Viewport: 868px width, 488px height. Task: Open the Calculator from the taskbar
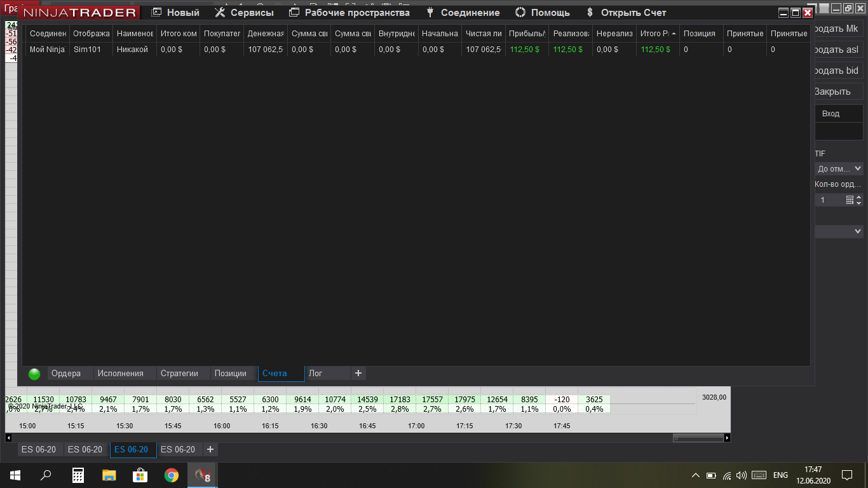click(78, 475)
